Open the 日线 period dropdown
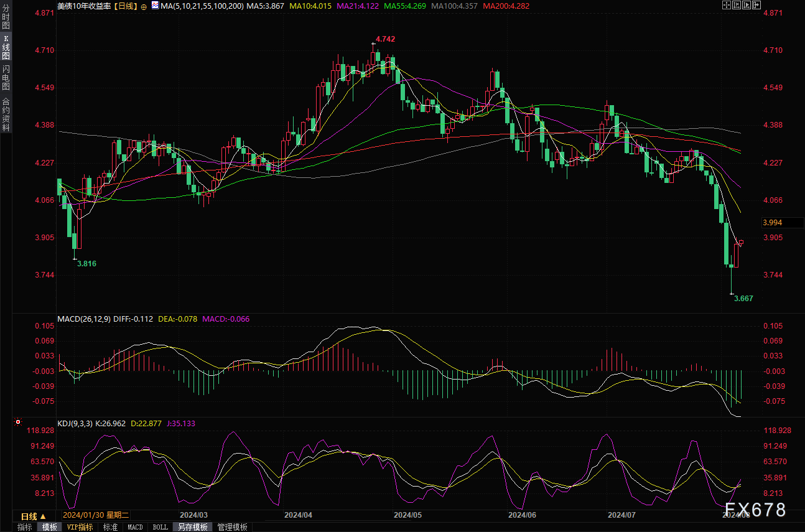The height and width of the screenshot is (532, 805). 33,516
